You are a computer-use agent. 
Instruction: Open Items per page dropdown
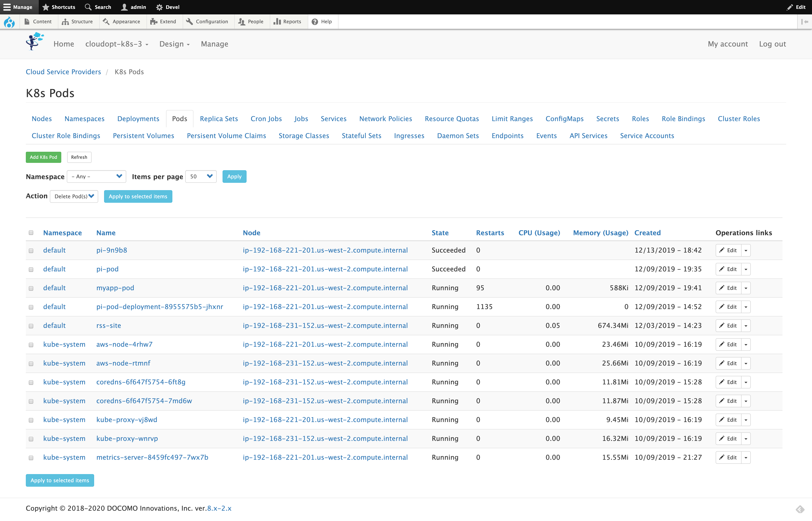[201, 177]
